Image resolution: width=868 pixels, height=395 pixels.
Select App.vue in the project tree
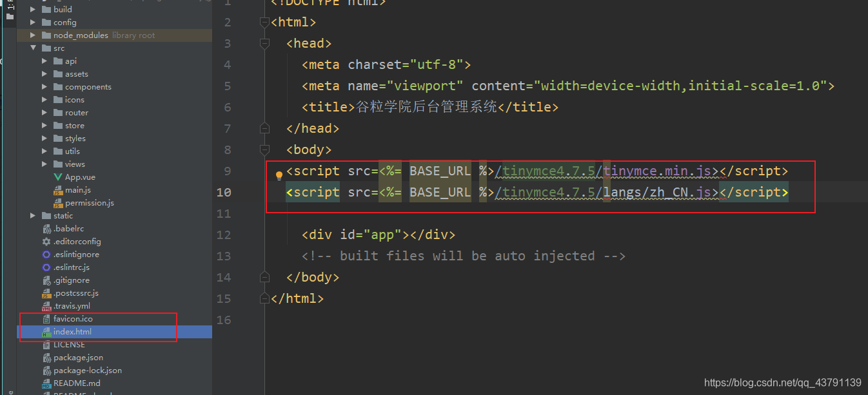pyautogui.click(x=80, y=177)
